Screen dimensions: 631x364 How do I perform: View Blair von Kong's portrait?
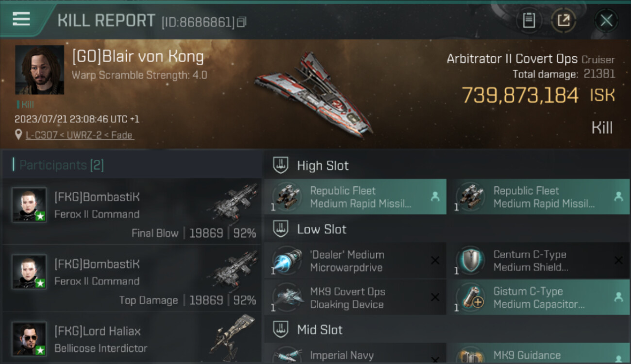tap(39, 69)
